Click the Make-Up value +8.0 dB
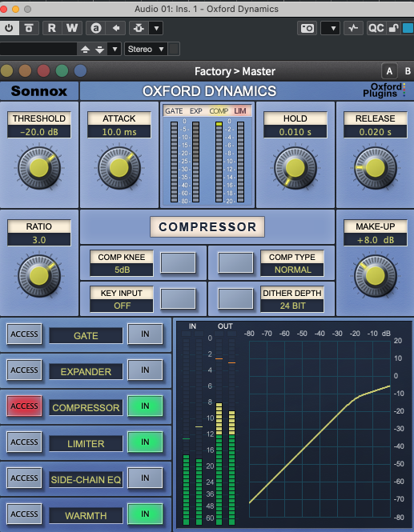The width and height of the screenshot is (414, 532). 376,240
